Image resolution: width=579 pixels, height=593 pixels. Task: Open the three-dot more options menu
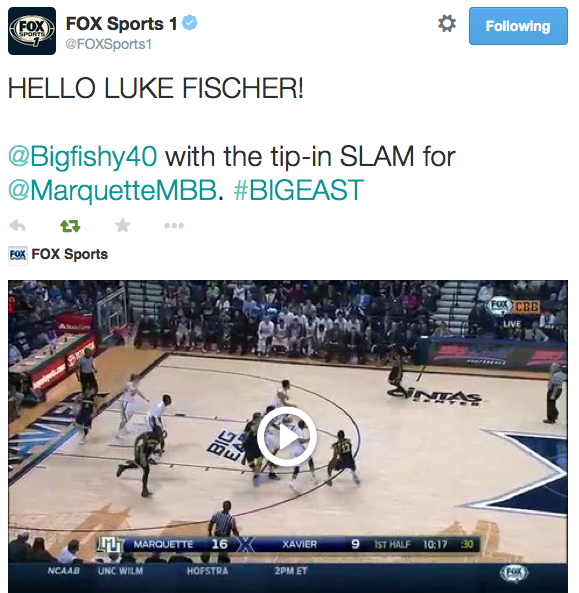174,226
